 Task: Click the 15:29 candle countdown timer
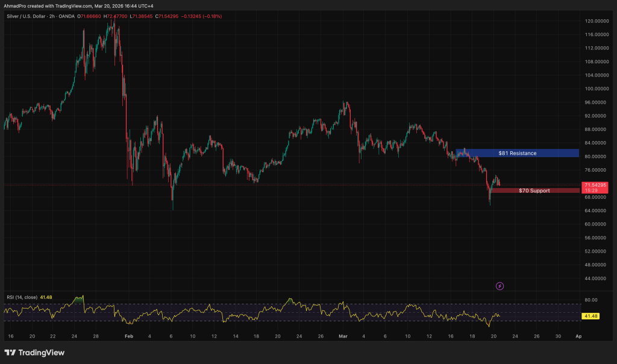coord(590,190)
